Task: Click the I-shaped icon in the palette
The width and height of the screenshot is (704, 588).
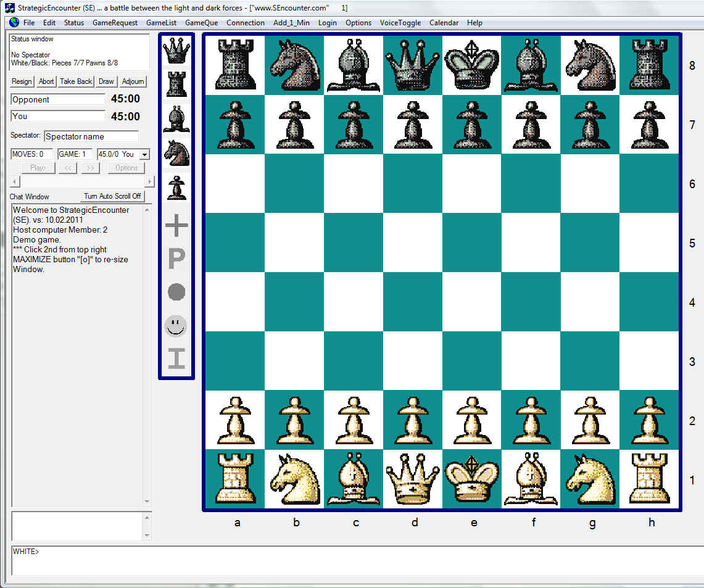Action: 176,358
